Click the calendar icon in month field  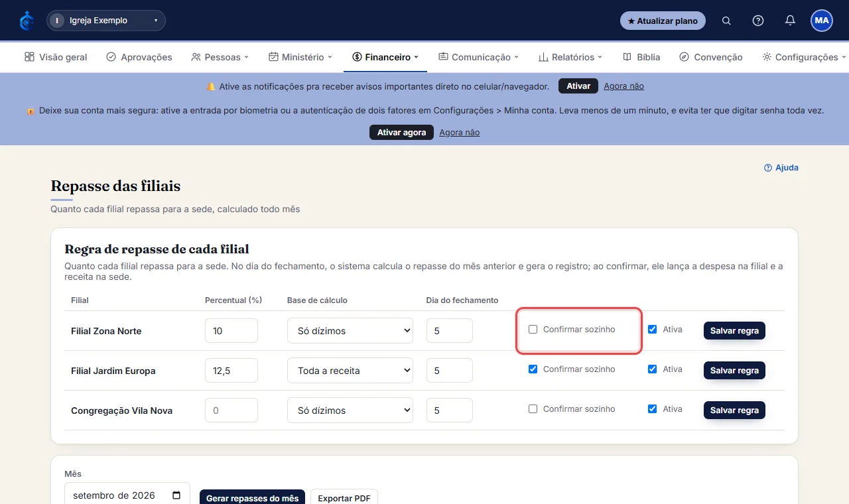[176, 495]
